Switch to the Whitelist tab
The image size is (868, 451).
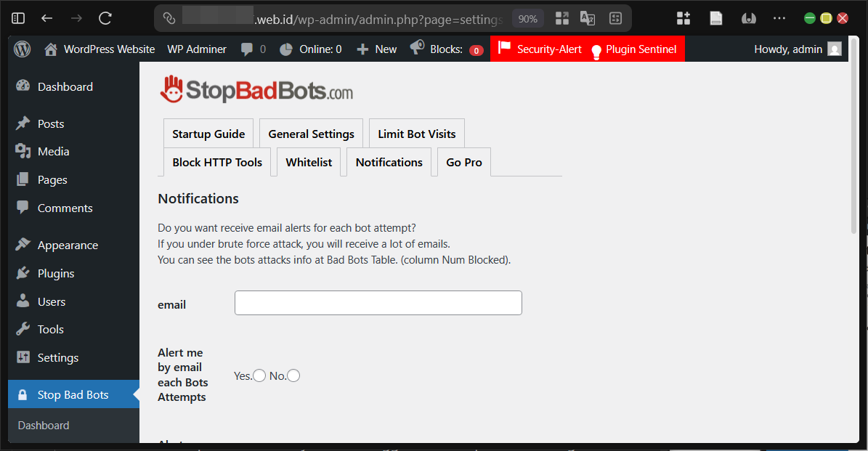pyautogui.click(x=309, y=162)
